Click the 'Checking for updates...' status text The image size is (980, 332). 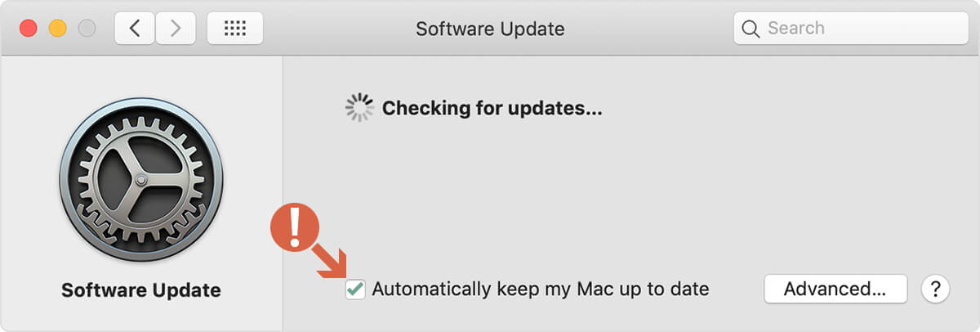click(x=492, y=108)
